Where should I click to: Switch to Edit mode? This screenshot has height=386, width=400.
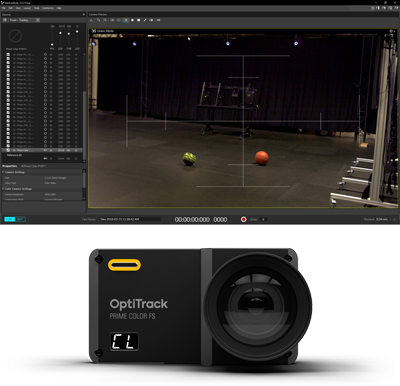(20, 219)
